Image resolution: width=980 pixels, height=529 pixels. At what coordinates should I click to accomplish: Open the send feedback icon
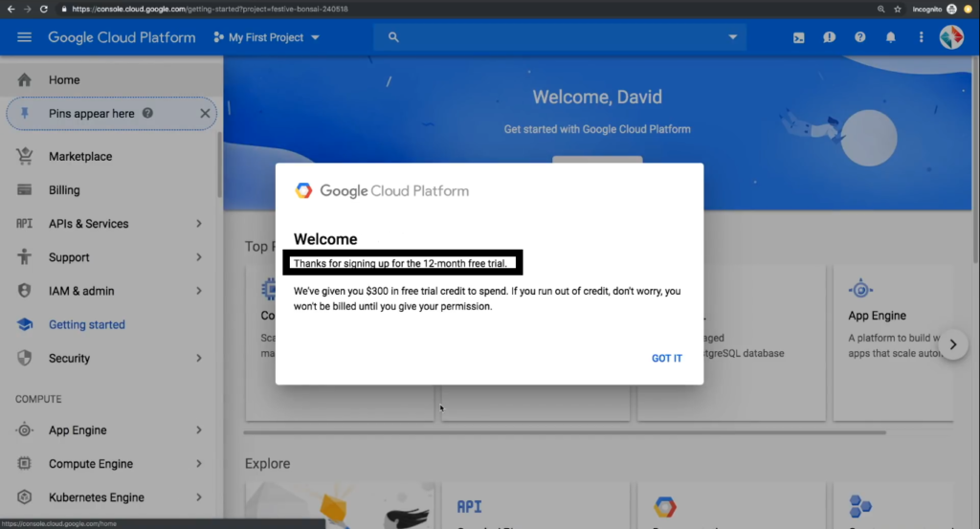click(x=830, y=37)
